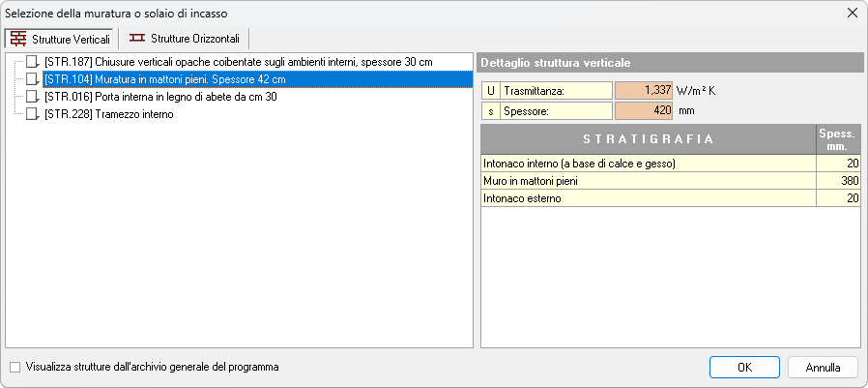
Task: Enable Visualizza strutture dall'archivio generale checkbox
Action: tap(14, 368)
